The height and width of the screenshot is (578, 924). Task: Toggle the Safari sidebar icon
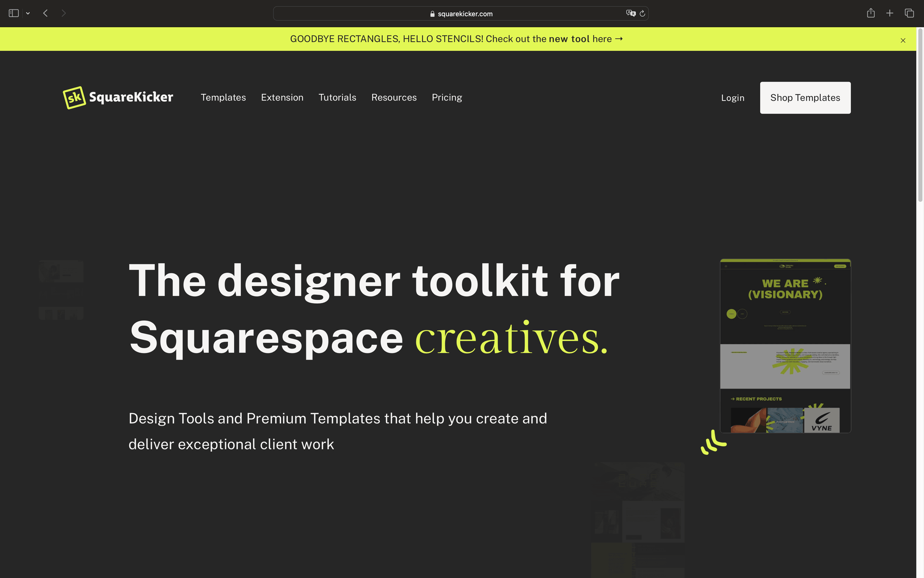pyautogui.click(x=13, y=13)
